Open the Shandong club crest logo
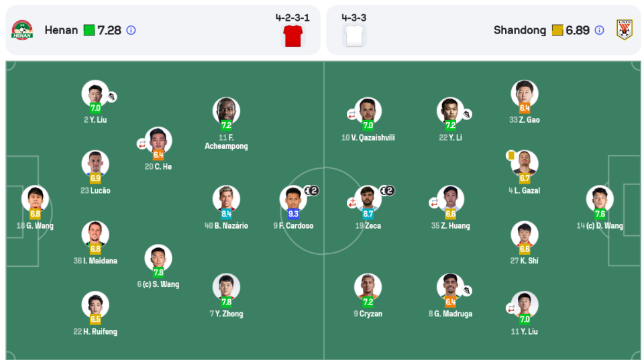This screenshot has width=644, height=360. click(x=625, y=30)
